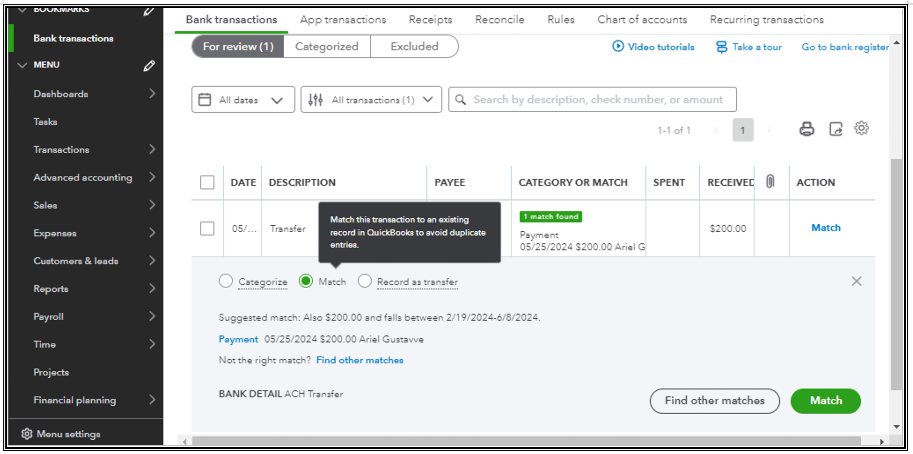Click the search magnifier icon
The height and width of the screenshot is (454, 913).
click(x=461, y=100)
